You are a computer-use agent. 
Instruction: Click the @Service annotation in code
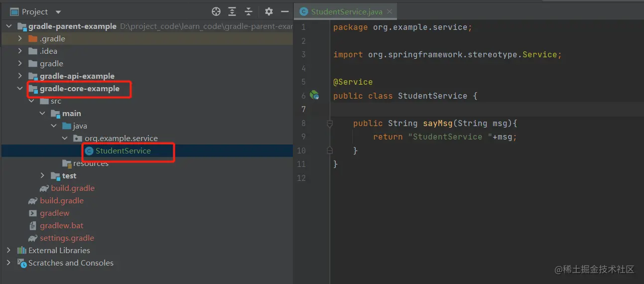click(353, 82)
